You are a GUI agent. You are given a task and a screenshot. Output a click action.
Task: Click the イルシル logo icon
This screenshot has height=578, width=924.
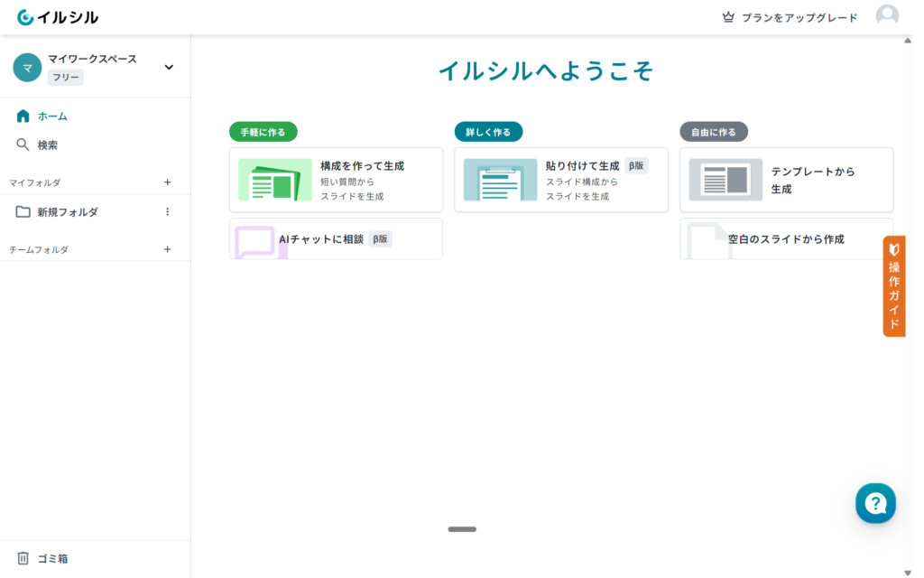coord(25,17)
